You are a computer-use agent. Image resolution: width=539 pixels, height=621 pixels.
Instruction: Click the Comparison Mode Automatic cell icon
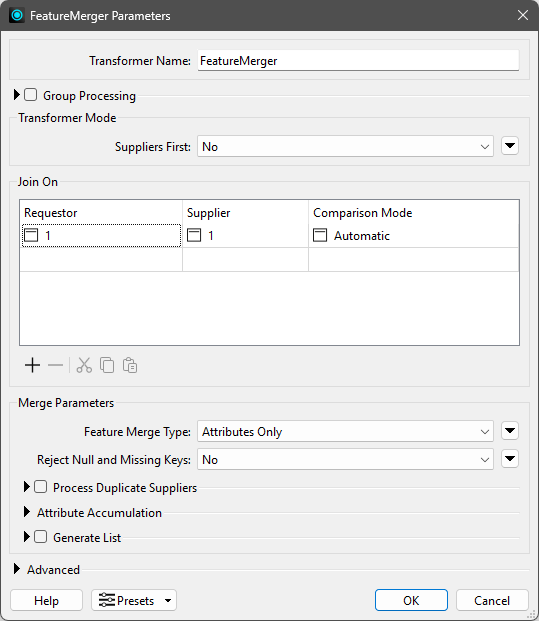[x=320, y=235]
